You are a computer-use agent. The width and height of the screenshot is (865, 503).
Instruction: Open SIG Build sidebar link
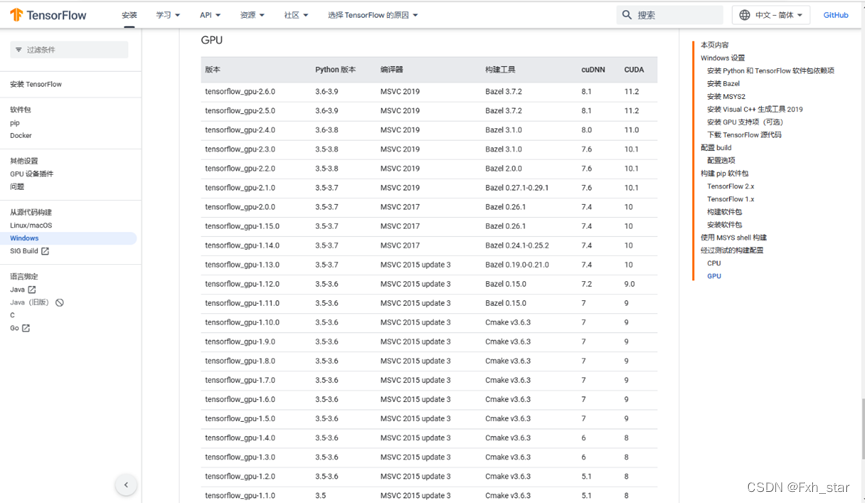click(24, 251)
